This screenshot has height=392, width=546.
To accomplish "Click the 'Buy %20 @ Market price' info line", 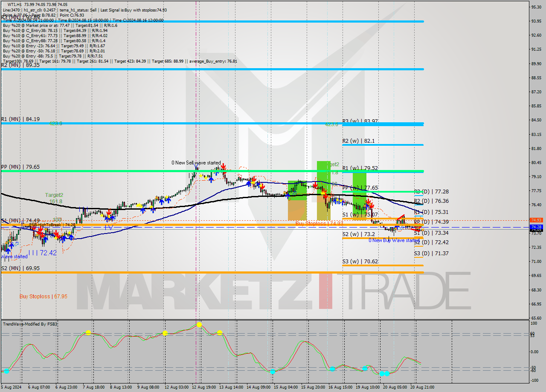I will [60, 26].
